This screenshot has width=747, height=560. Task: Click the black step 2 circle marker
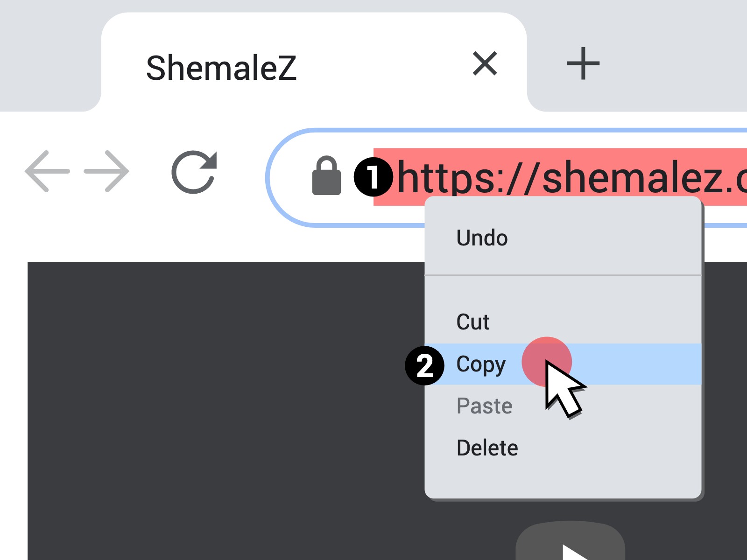click(424, 365)
